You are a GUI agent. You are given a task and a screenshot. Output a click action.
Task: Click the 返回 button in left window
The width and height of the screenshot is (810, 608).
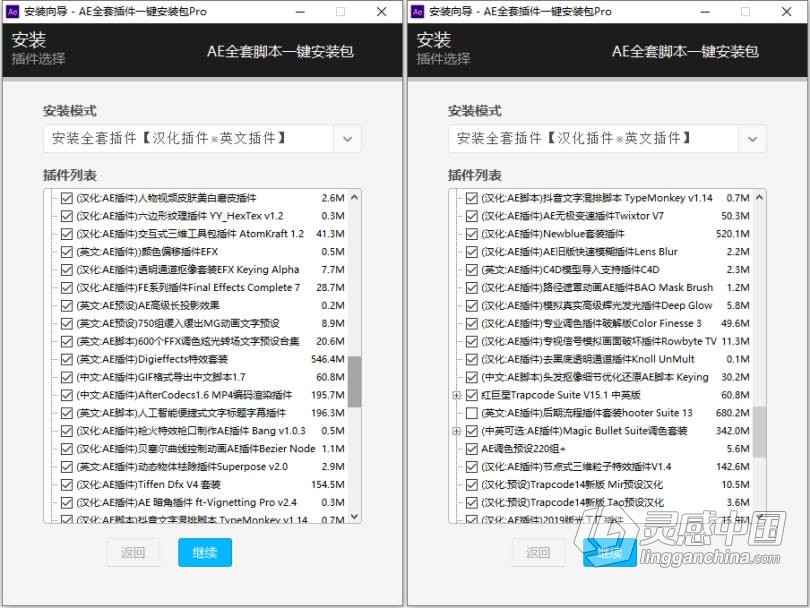point(133,553)
